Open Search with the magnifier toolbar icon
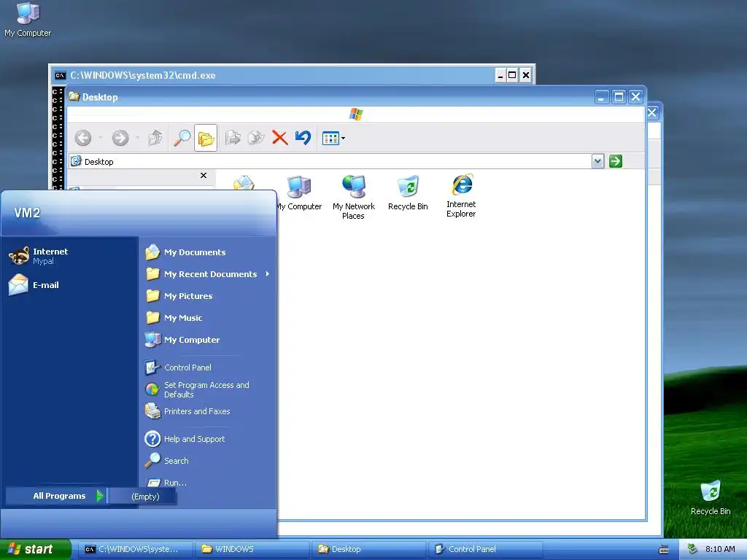The height and width of the screenshot is (560, 747). coord(182,138)
